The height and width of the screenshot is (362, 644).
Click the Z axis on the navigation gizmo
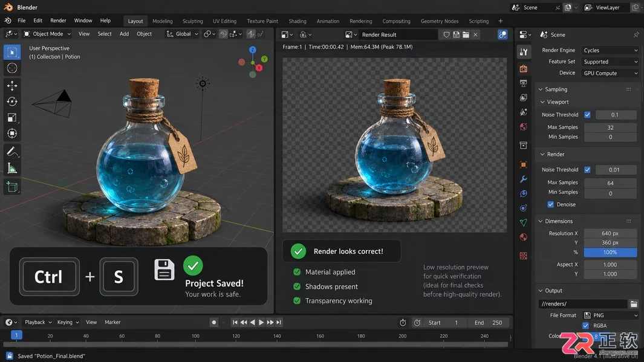253,50
